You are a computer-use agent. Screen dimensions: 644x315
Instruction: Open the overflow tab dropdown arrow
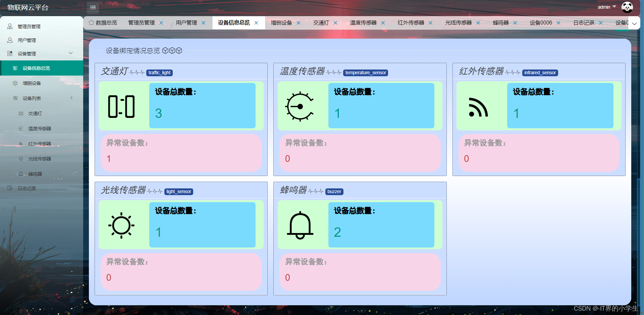pyautogui.click(x=634, y=24)
